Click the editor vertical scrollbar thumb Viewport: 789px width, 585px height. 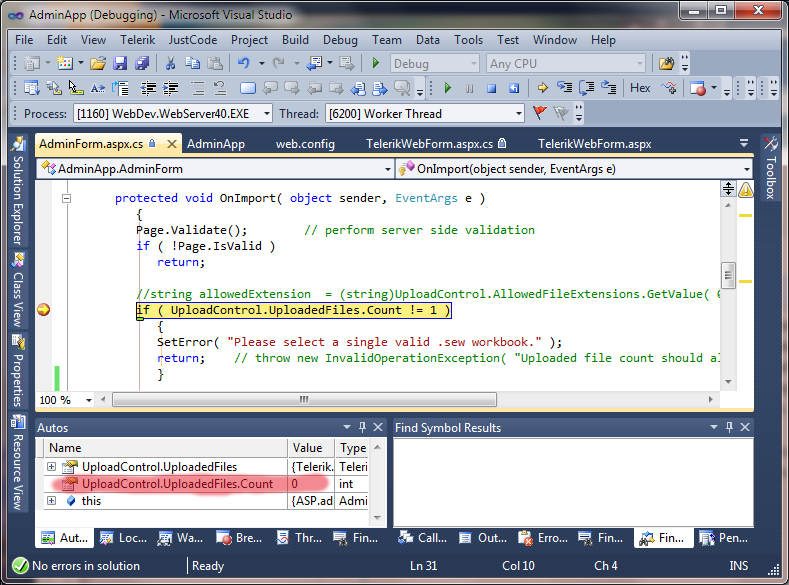(729, 274)
